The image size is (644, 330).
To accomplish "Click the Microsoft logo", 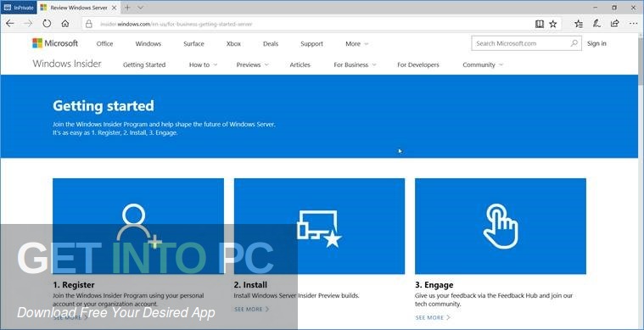I will pyautogui.click(x=55, y=43).
